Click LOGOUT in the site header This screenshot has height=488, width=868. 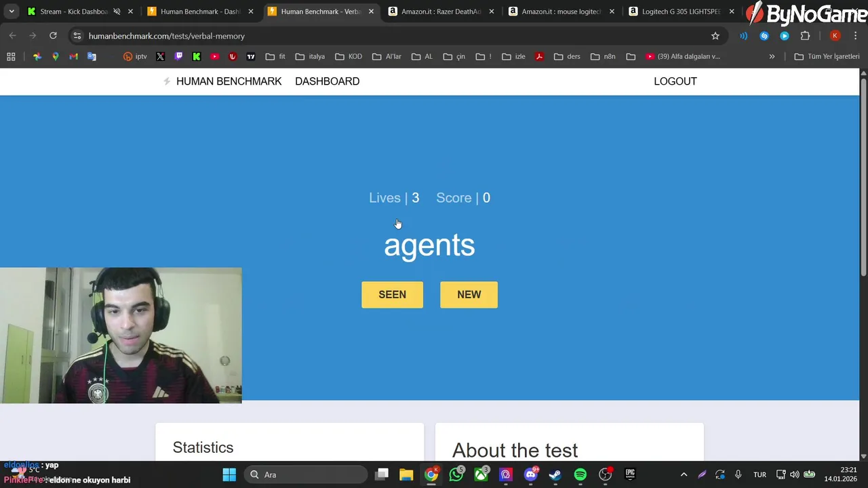[675, 81]
